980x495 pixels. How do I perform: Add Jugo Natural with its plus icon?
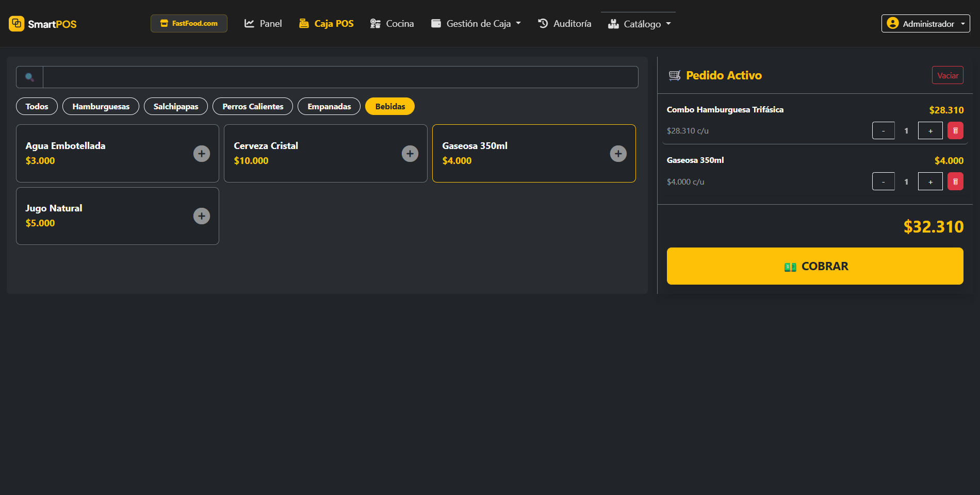(x=202, y=216)
